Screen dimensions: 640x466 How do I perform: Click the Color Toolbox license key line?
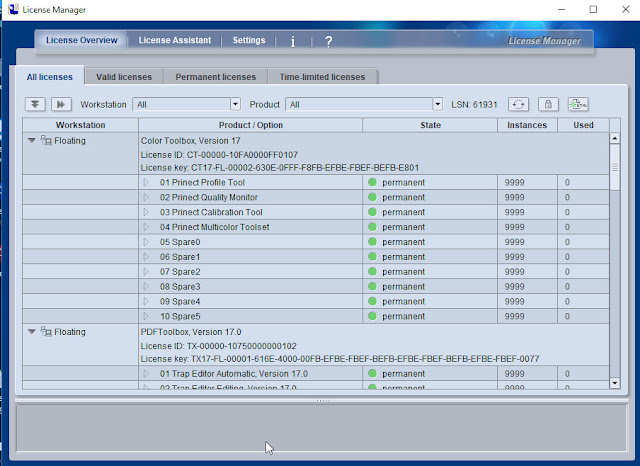(280, 168)
